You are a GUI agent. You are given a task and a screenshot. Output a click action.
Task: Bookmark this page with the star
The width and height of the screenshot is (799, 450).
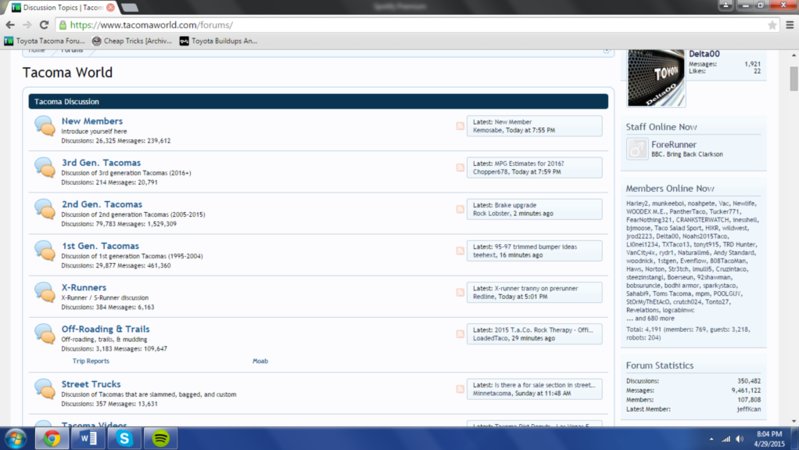click(x=772, y=25)
